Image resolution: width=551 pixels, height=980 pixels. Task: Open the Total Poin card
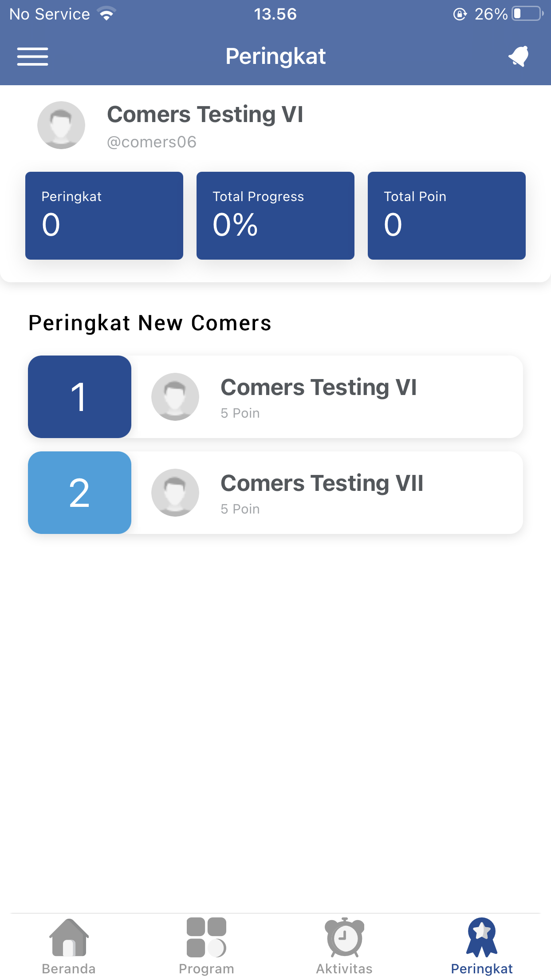click(x=447, y=216)
